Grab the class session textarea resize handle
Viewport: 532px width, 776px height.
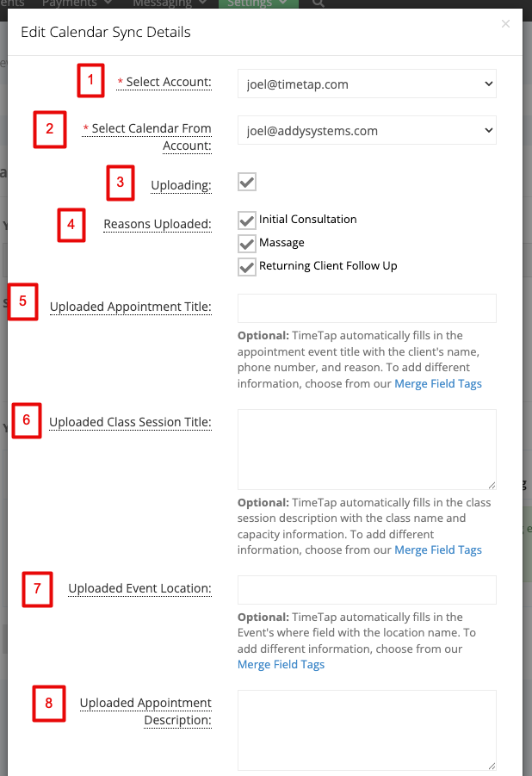[492, 486]
